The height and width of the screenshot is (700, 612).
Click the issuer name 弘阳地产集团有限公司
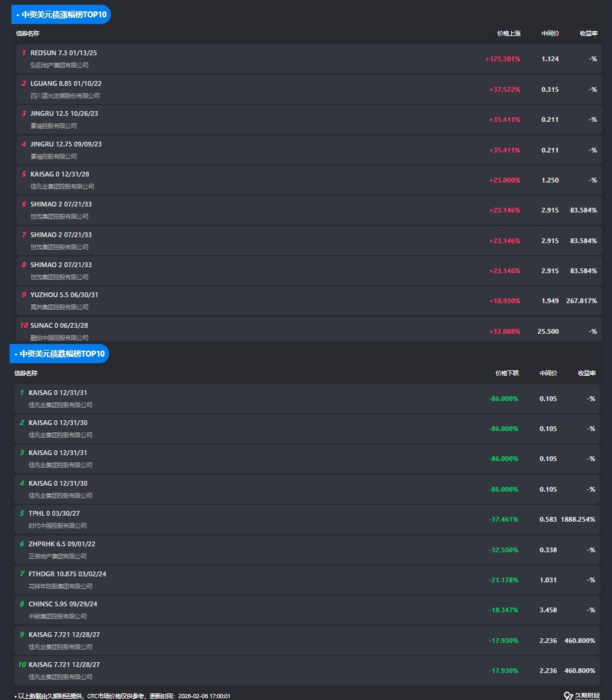[59, 65]
